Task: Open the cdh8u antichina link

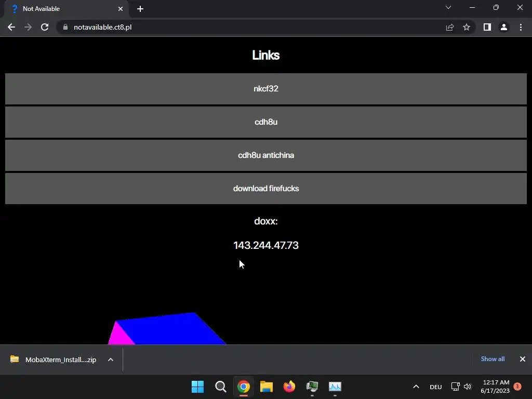Action: coord(266,155)
